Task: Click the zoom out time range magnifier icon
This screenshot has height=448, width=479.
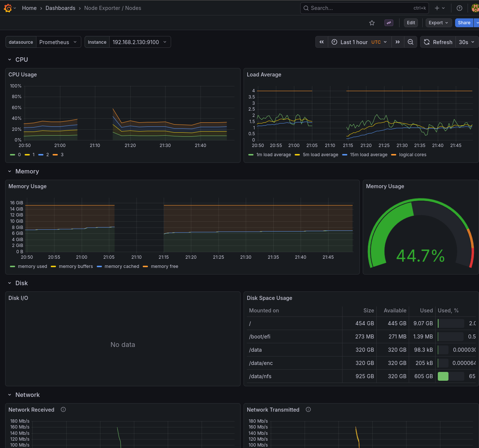Action: point(411,42)
